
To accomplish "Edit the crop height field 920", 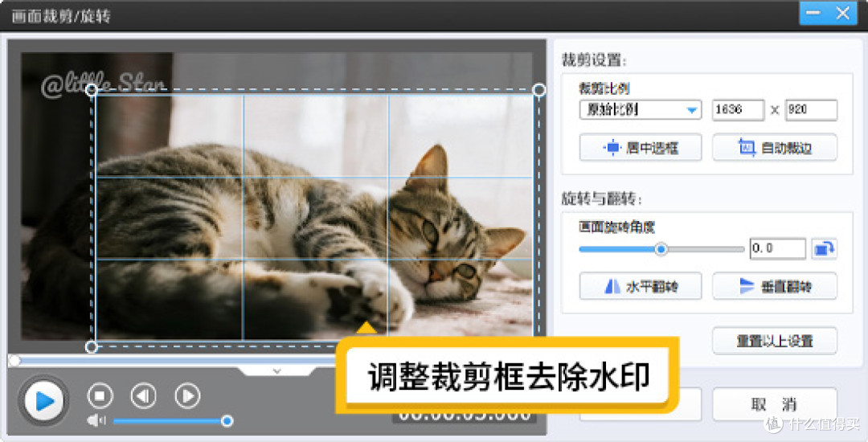I will (x=812, y=109).
